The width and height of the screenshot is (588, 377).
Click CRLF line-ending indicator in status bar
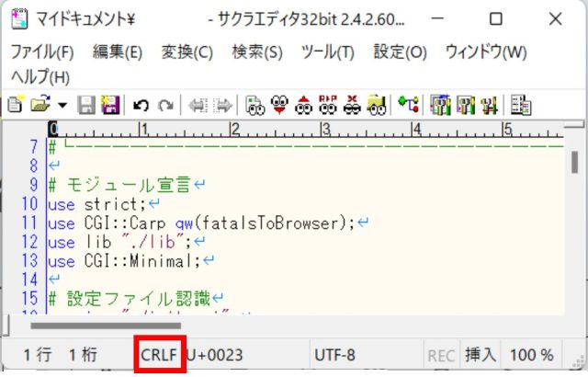(159, 355)
